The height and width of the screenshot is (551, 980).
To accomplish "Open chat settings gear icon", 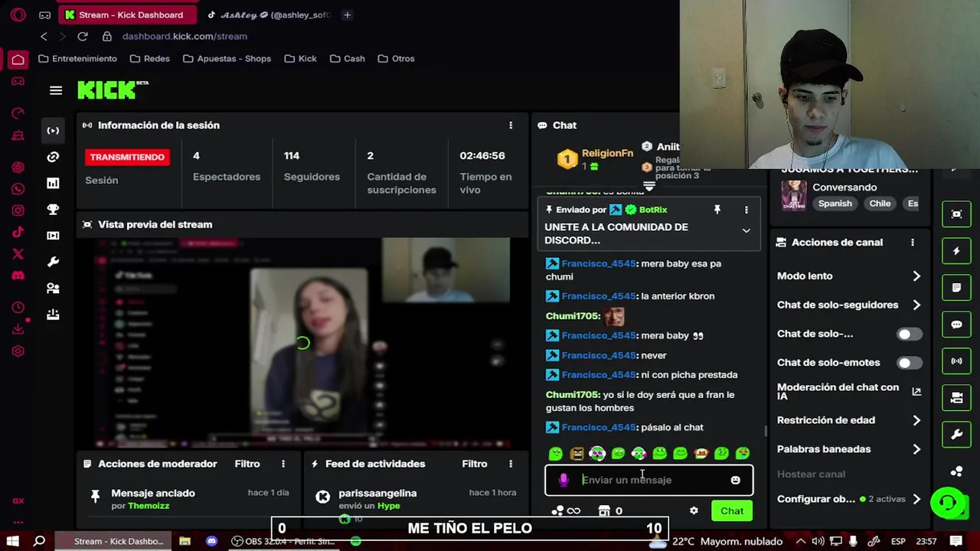I will tap(694, 510).
